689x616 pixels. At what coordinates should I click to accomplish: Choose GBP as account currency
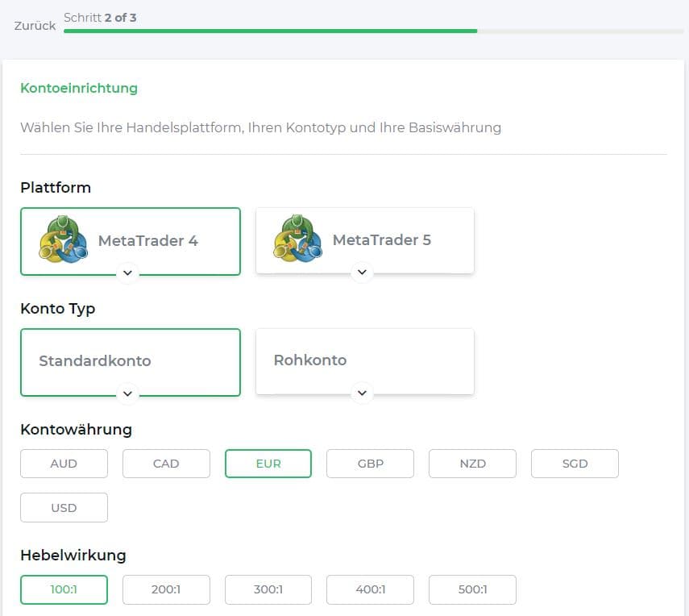pos(370,464)
